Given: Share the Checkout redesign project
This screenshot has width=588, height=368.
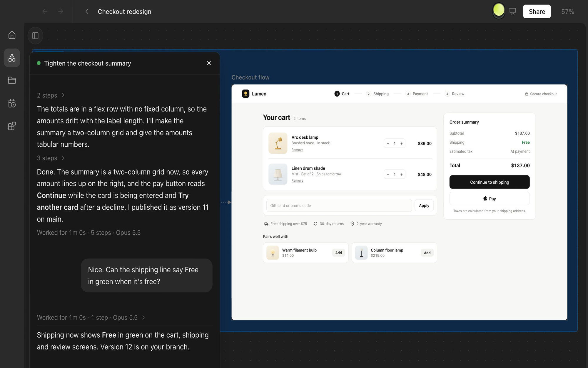Looking at the screenshot, I should (537, 11).
